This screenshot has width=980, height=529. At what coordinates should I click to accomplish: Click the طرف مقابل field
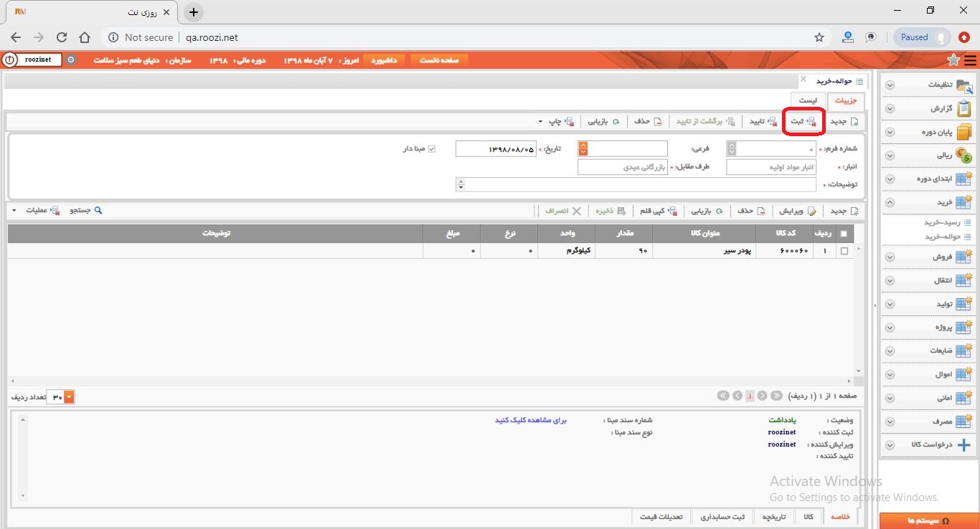pos(623,167)
